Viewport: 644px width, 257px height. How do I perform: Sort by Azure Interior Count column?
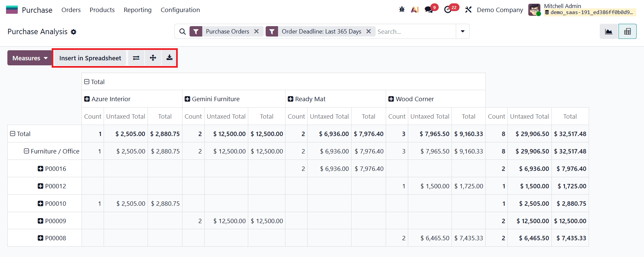(93, 116)
